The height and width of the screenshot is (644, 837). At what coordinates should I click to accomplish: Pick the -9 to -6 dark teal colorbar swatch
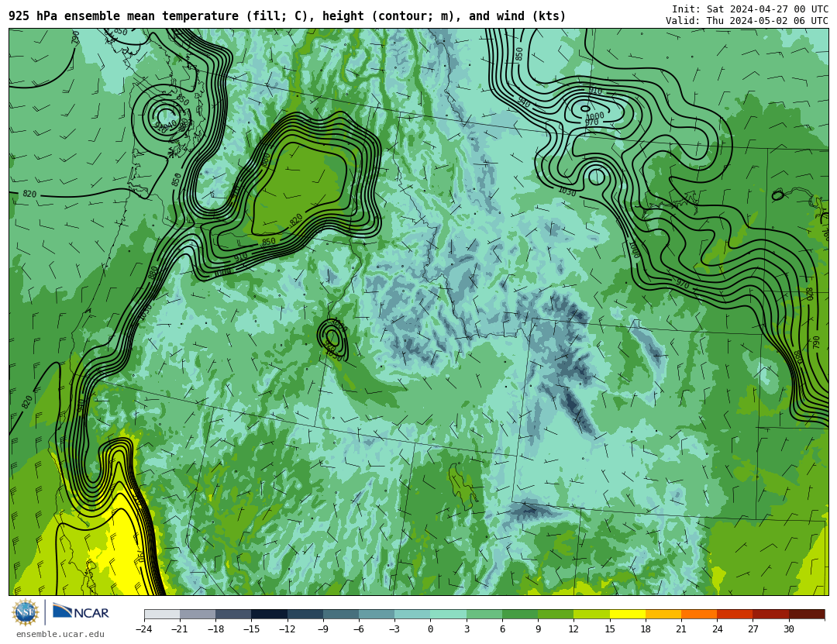click(340, 614)
